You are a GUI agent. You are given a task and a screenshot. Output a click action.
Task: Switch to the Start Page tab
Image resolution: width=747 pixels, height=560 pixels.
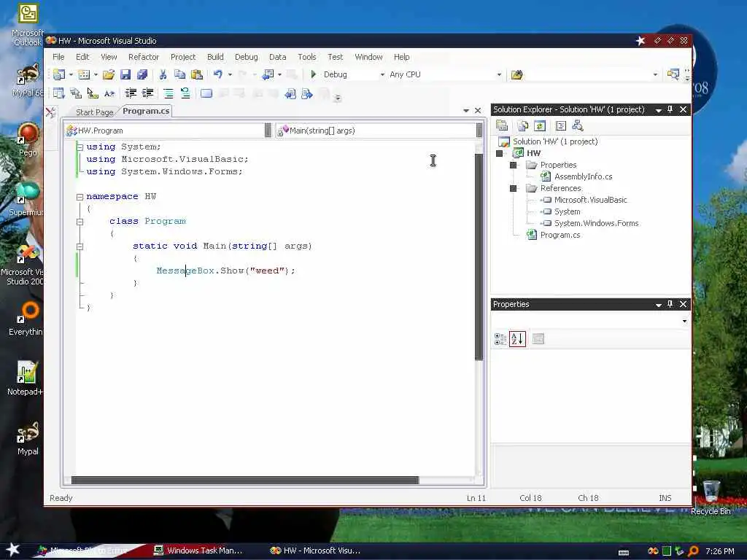tap(94, 112)
